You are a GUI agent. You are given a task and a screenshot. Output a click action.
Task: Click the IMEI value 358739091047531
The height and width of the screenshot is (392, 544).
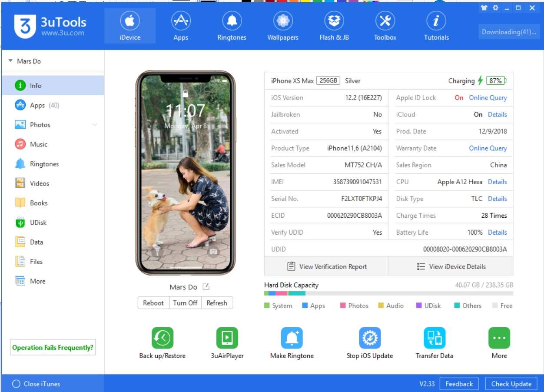tap(358, 182)
